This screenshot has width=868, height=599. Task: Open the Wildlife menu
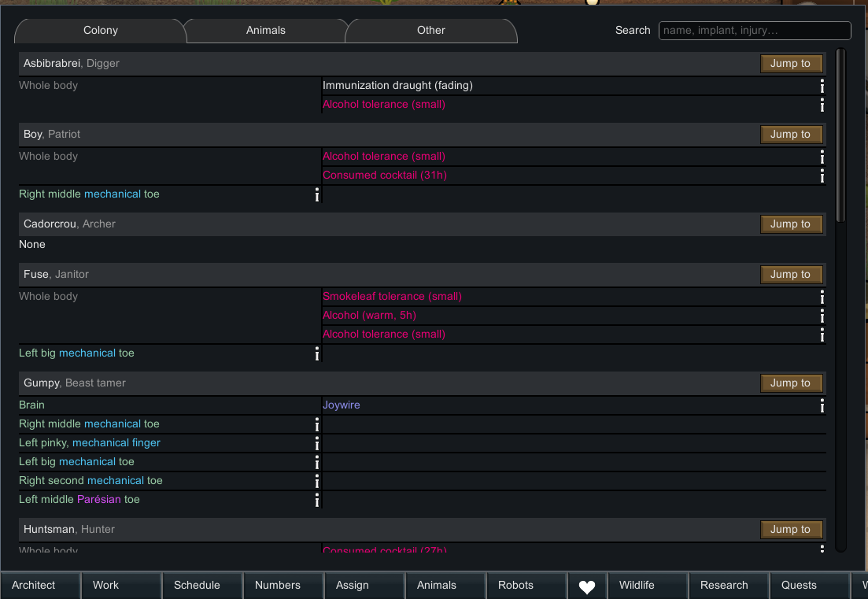[648, 586]
